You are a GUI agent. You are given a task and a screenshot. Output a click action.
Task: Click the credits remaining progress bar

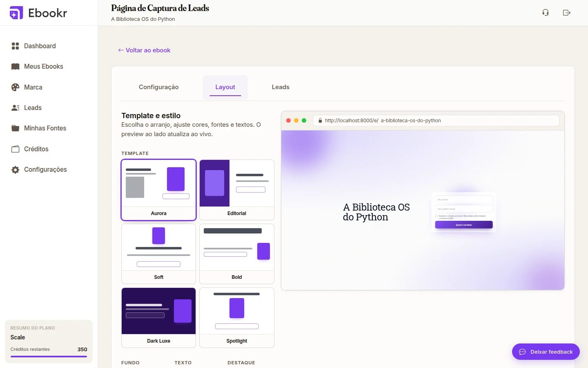(49, 357)
